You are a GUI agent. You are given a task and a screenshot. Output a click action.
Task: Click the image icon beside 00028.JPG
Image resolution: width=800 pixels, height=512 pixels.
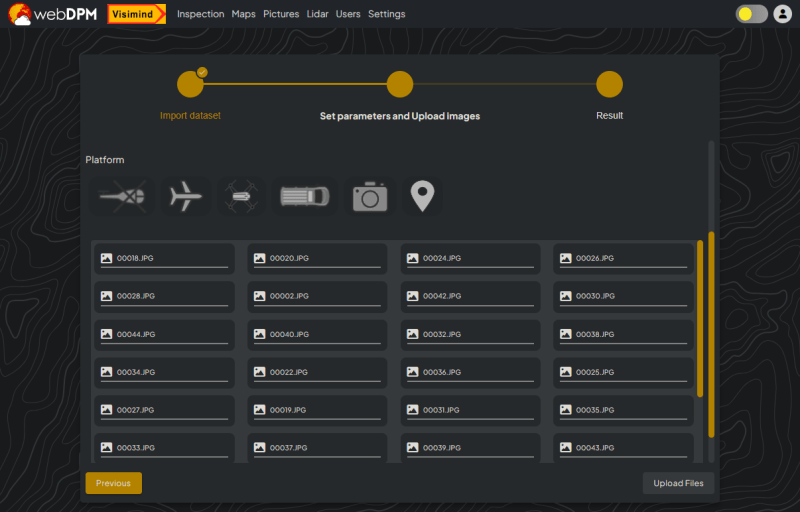pos(106,296)
